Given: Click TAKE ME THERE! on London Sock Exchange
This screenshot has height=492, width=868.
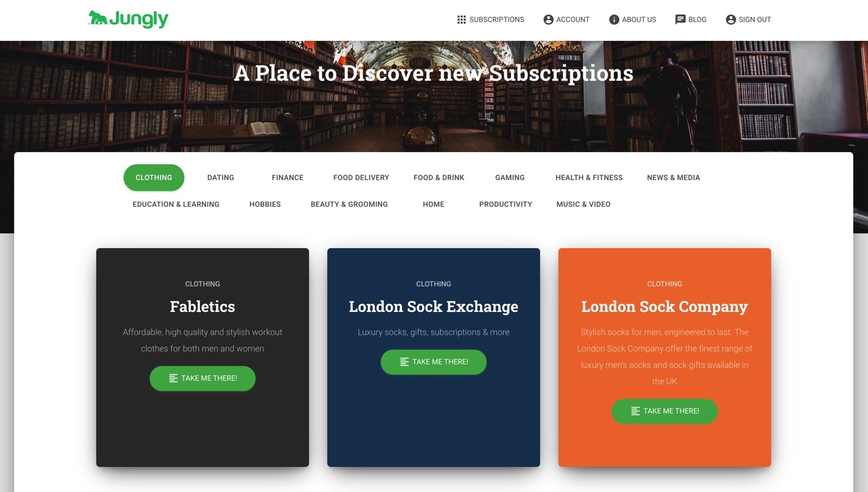Looking at the screenshot, I should click(x=434, y=362).
